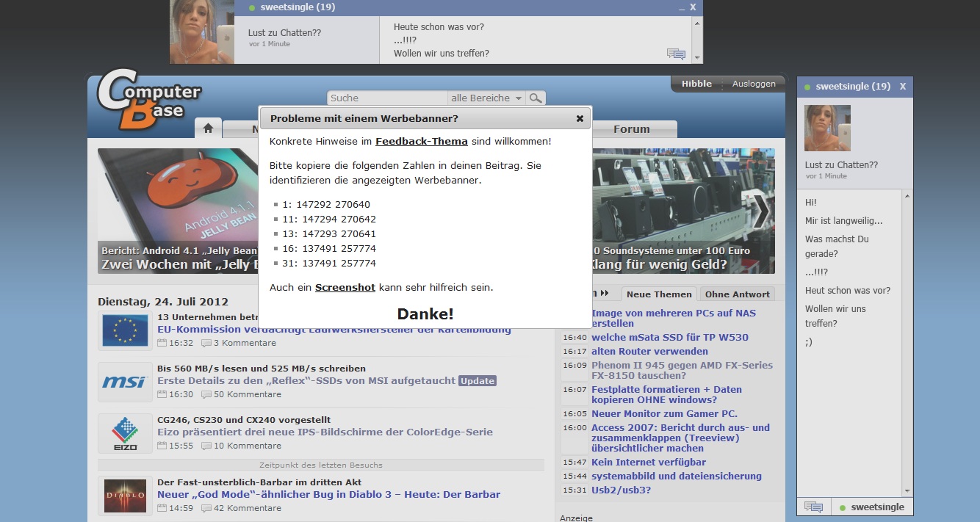Open forum thread 'systemabbild und dateiensicherung'
The width and height of the screenshot is (980, 522).
click(677, 476)
